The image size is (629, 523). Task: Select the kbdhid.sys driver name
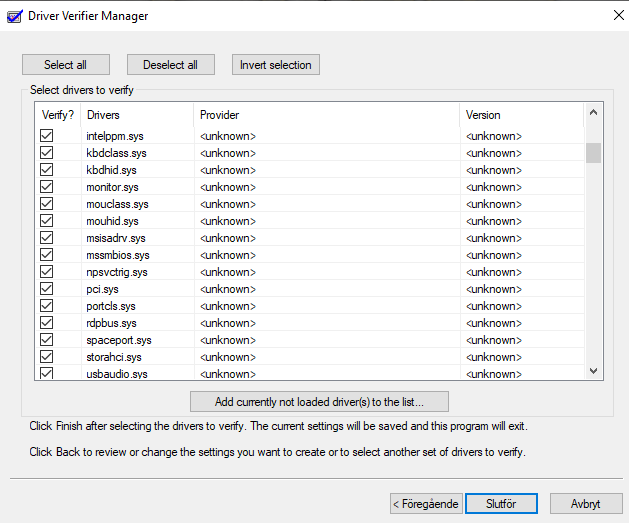111,170
